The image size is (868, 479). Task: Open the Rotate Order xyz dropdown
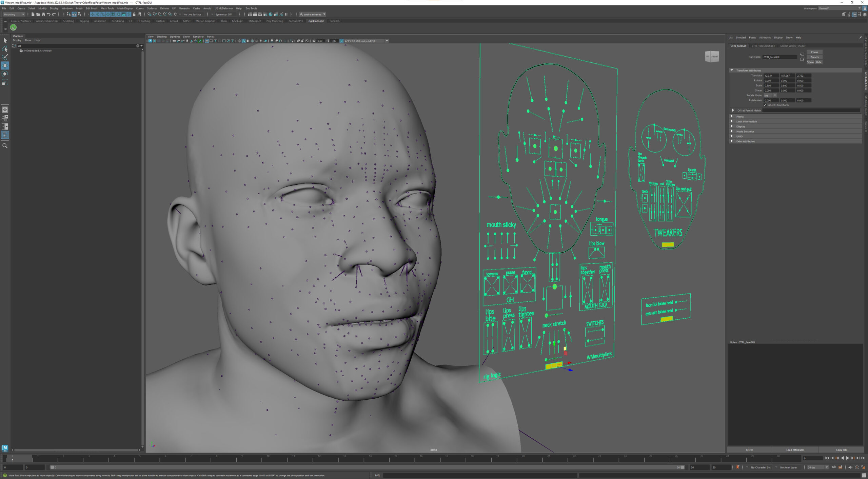click(x=770, y=96)
